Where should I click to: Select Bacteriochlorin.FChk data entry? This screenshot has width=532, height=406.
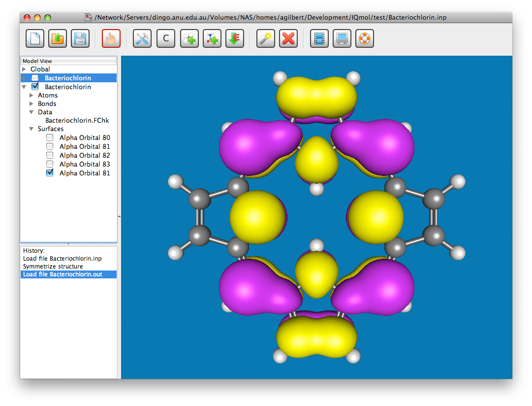77,120
